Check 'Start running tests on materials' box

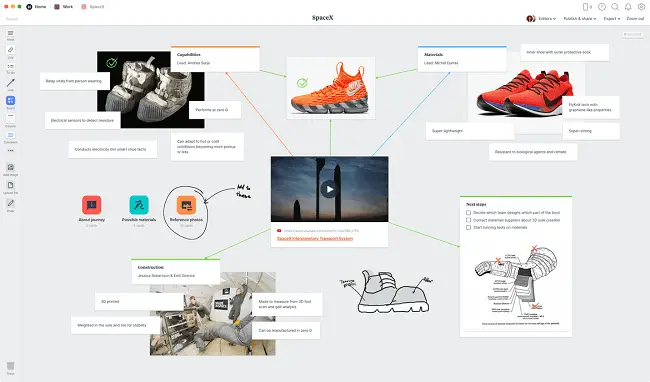pos(468,227)
